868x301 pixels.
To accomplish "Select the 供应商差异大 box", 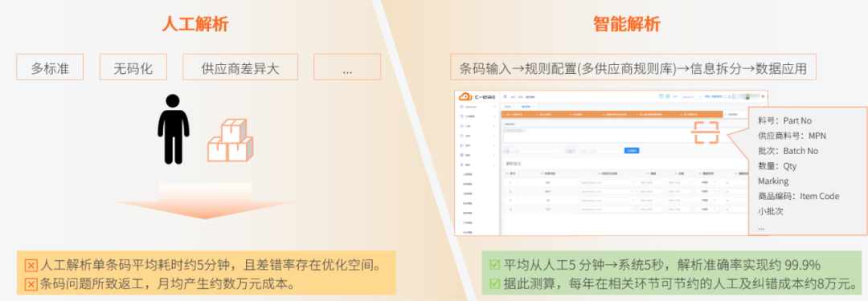I will point(240,67).
